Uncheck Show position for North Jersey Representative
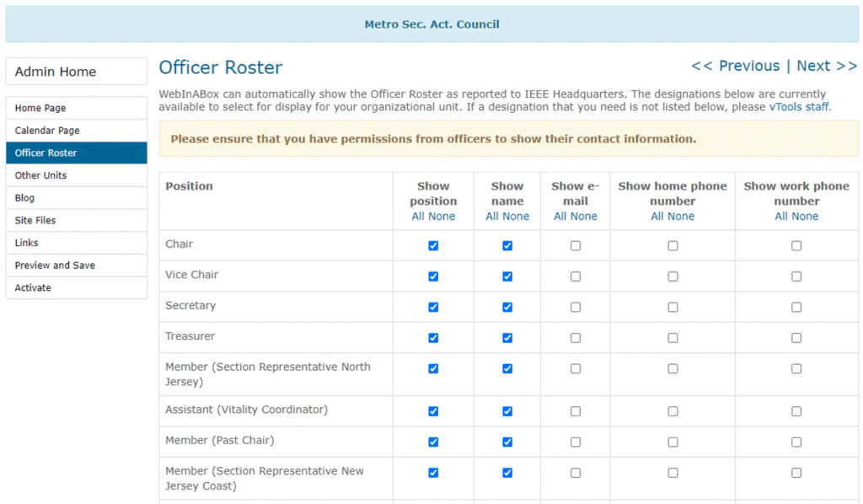Image resolution: width=863 pixels, height=504 pixels. point(433,368)
